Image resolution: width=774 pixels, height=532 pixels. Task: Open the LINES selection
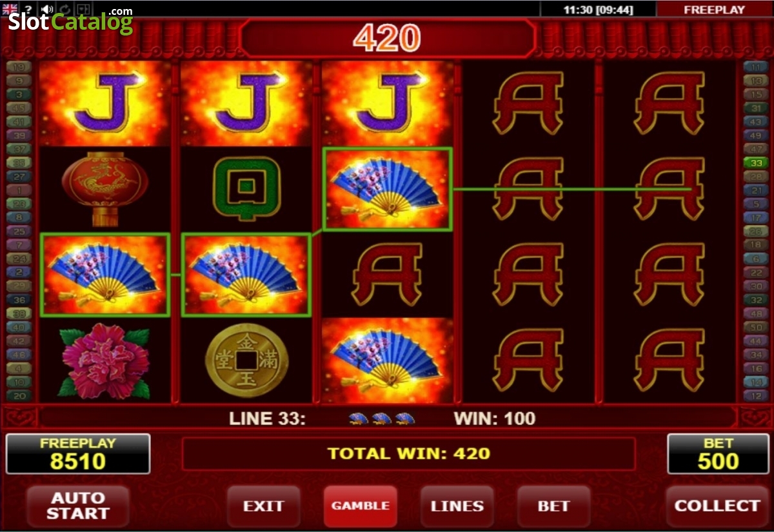click(457, 506)
